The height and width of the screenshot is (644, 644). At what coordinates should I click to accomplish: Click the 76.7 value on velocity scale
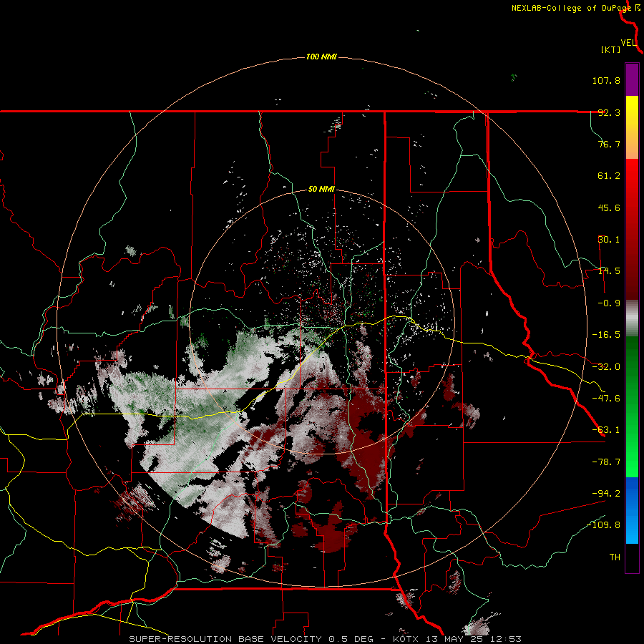(609, 144)
